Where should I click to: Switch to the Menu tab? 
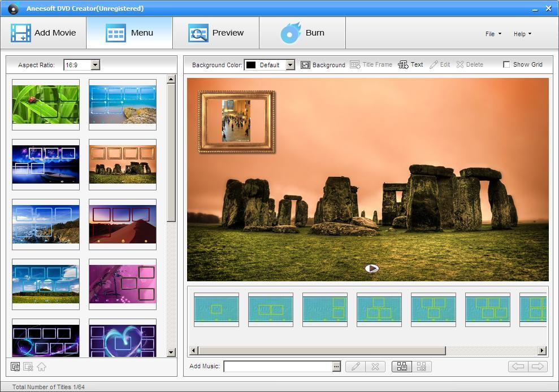[129, 33]
